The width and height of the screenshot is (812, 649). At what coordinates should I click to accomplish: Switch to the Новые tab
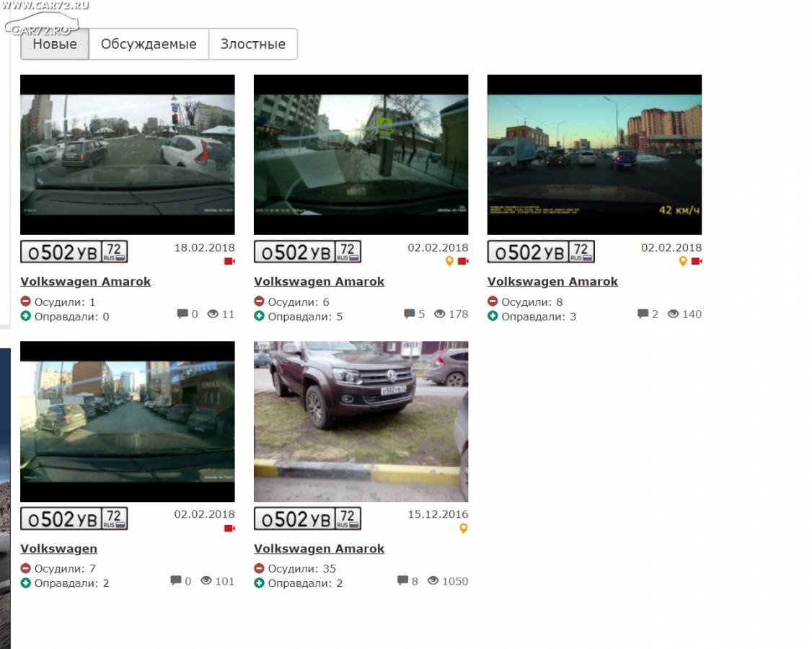(x=55, y=44)
